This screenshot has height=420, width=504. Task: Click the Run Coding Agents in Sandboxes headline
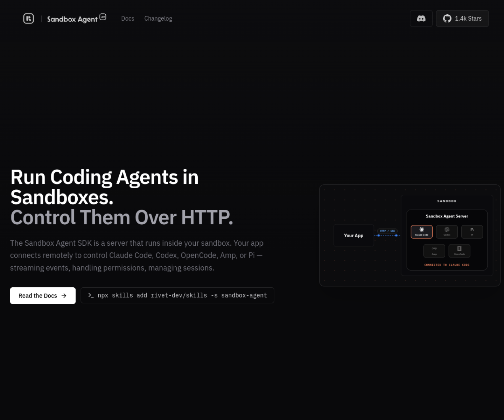pyautogui.click(x=105, y=187)
